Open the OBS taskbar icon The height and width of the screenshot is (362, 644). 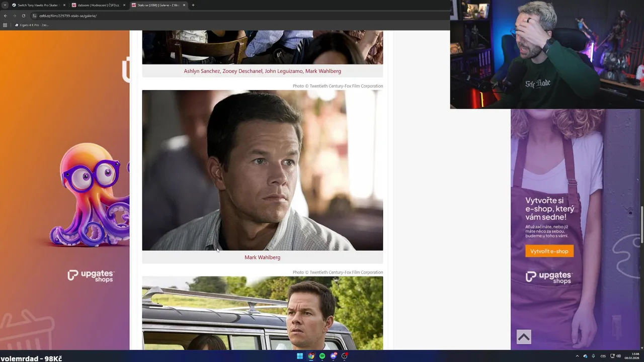click(x=345, y=356)
